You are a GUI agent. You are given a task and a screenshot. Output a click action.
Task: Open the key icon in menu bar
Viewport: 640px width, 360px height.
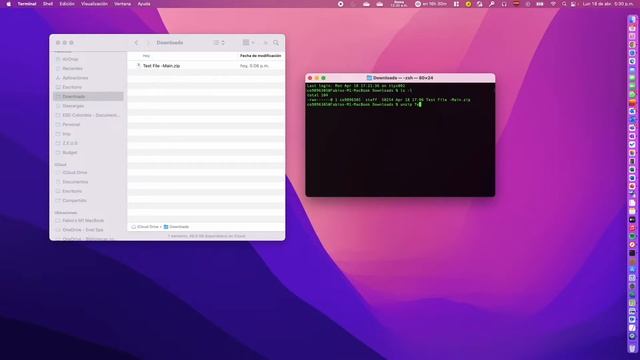point(492,4)
